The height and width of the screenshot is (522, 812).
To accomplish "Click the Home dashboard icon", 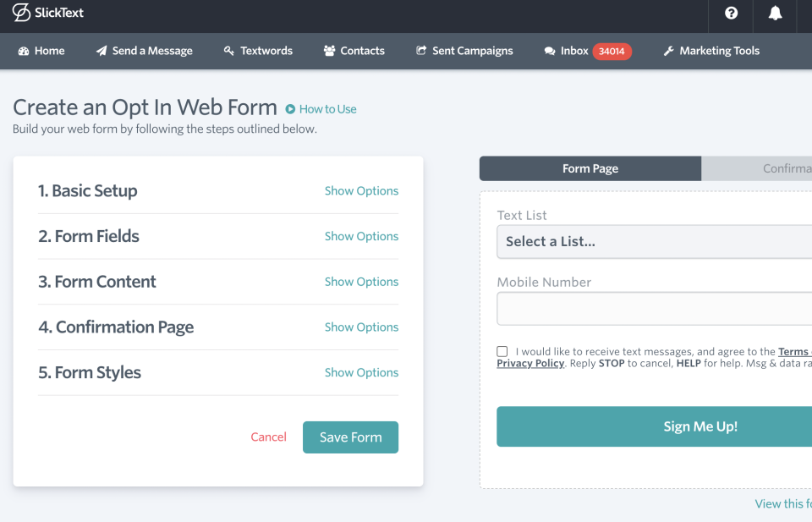I will 24,51.
